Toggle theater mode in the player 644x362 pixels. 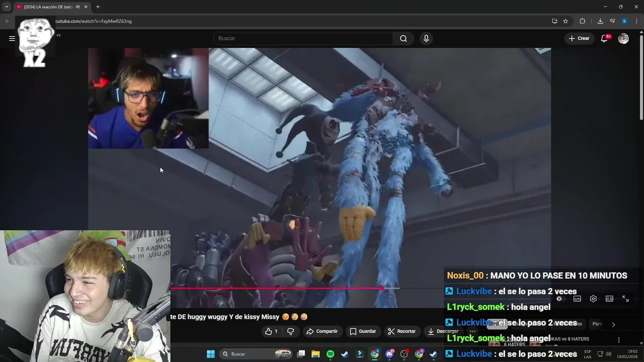pos(609,299)
